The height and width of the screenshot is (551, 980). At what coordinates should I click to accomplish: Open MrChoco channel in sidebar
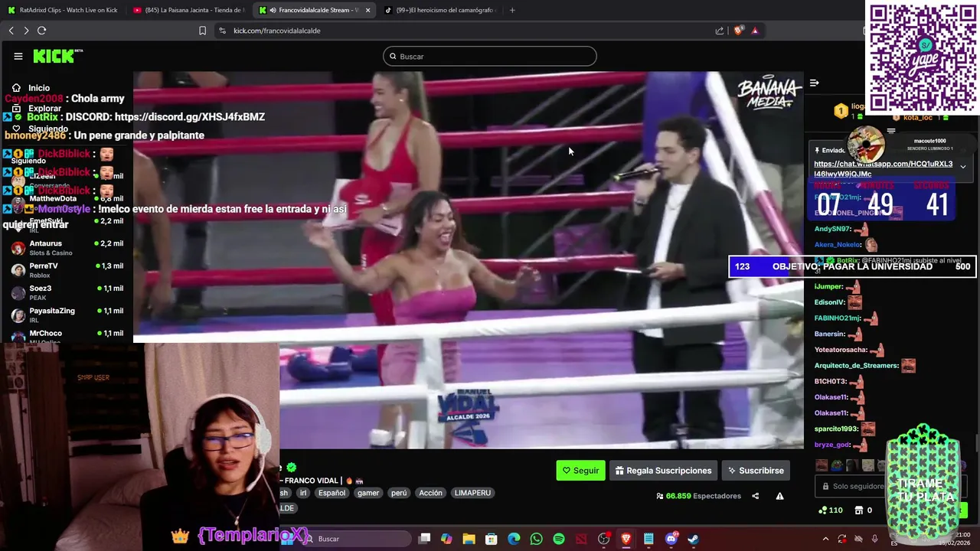pyautogui.click(x=67, y=336)
